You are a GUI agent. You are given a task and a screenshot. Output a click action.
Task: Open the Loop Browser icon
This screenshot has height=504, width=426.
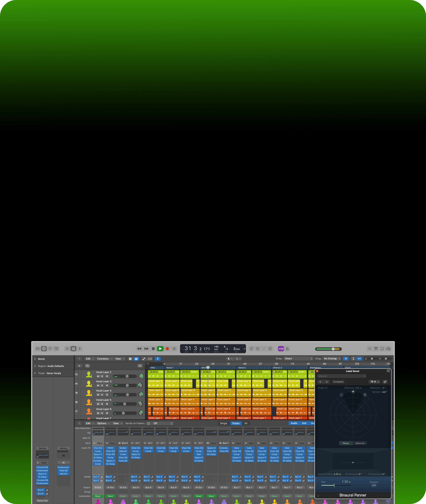click(382, 349)
